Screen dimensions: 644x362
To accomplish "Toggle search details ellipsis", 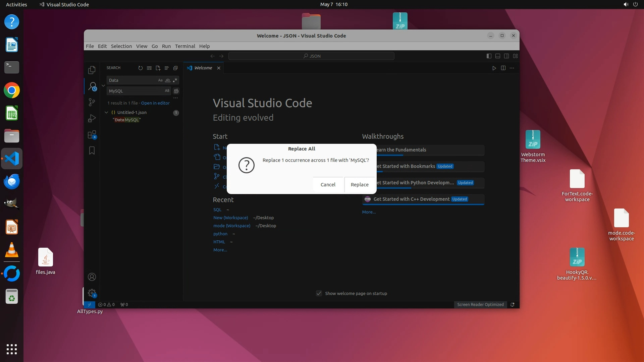I will click(x=175, y=98).
